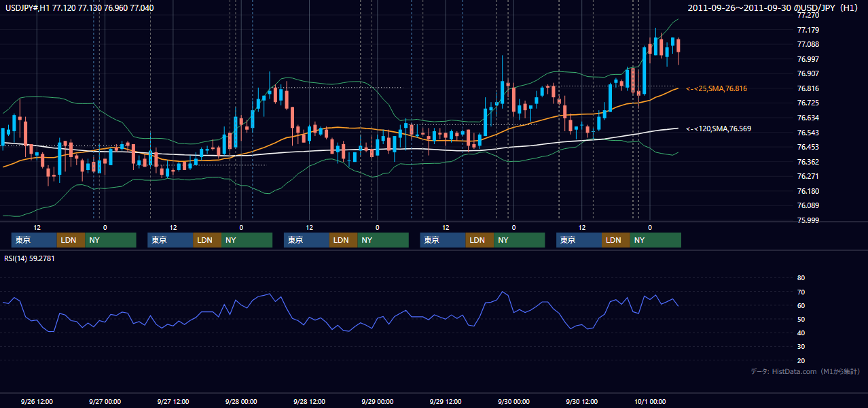Click the 76.725 price axis label
Viewport: 868px width, 408px height.
pyautogui.click(x=808, y=103)
